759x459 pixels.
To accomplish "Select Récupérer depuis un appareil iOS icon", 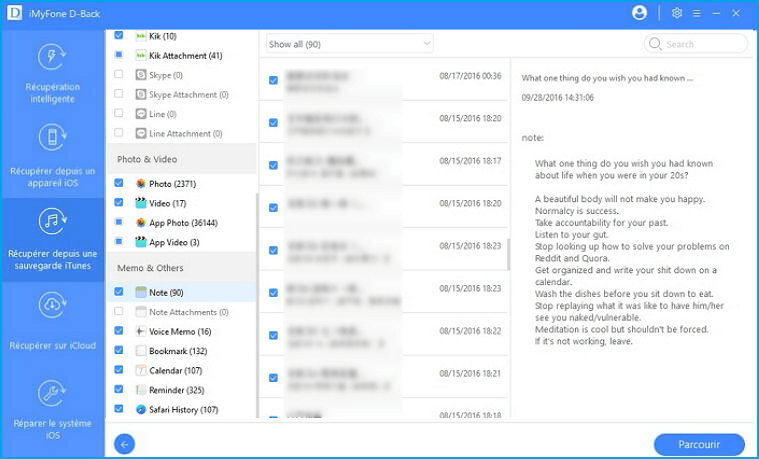I will 52,138.
